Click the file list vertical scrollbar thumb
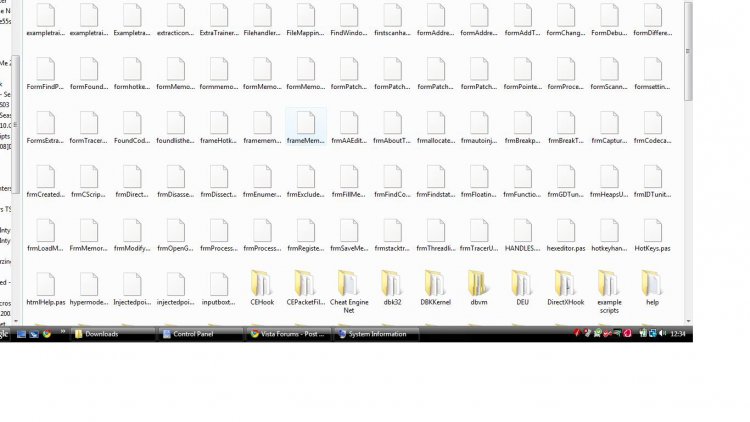 coord(688,51)
